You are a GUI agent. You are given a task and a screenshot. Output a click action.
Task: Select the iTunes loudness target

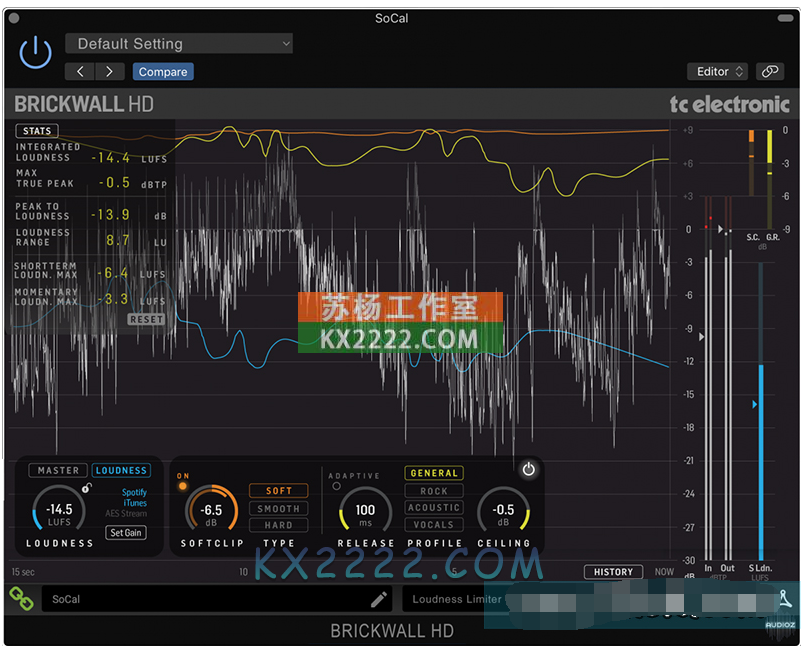(x=135, y=503)
